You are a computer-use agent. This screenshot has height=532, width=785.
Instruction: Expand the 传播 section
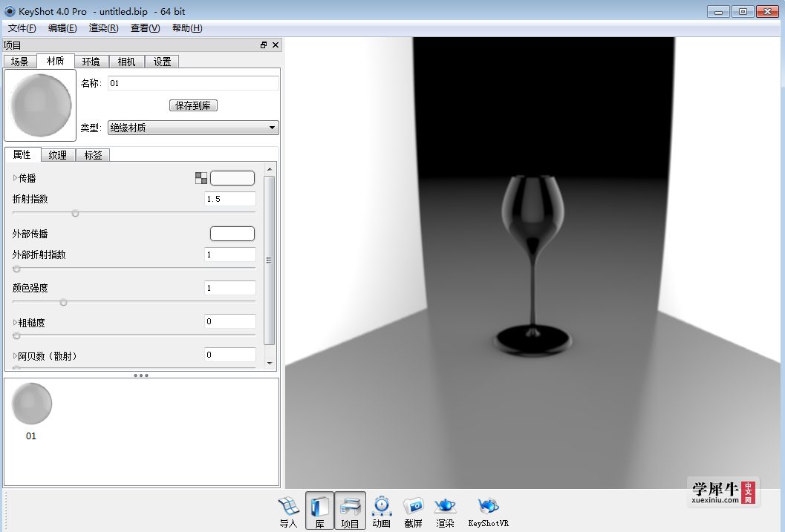[15, 178]
